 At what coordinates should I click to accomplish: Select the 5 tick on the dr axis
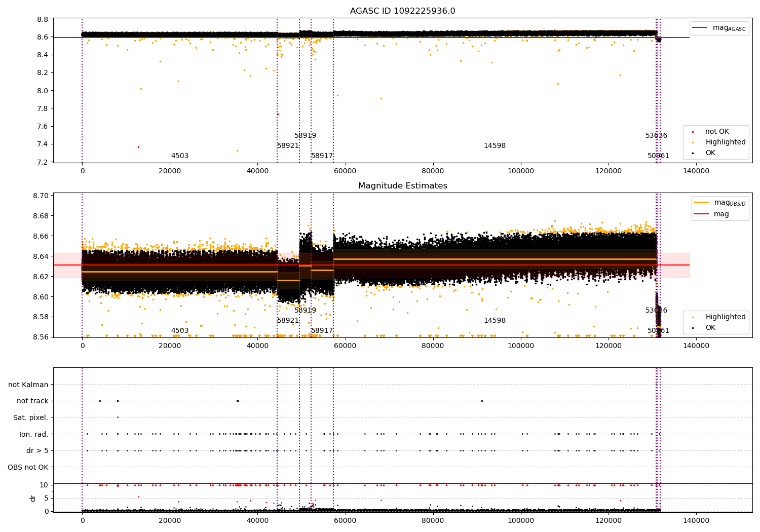(x=46, y=498)
